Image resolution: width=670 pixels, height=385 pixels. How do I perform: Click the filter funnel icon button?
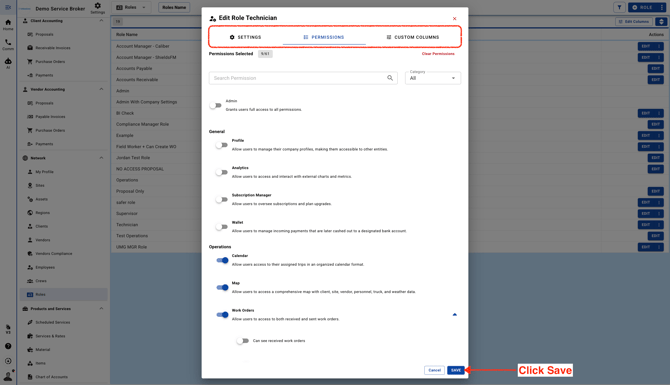[x=619, y=7]
